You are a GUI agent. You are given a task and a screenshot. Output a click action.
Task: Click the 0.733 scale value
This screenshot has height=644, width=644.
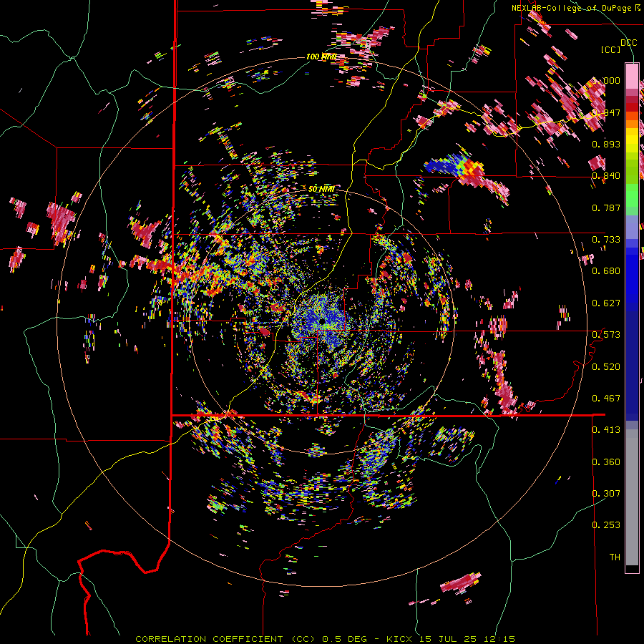[x=606, y=240]
